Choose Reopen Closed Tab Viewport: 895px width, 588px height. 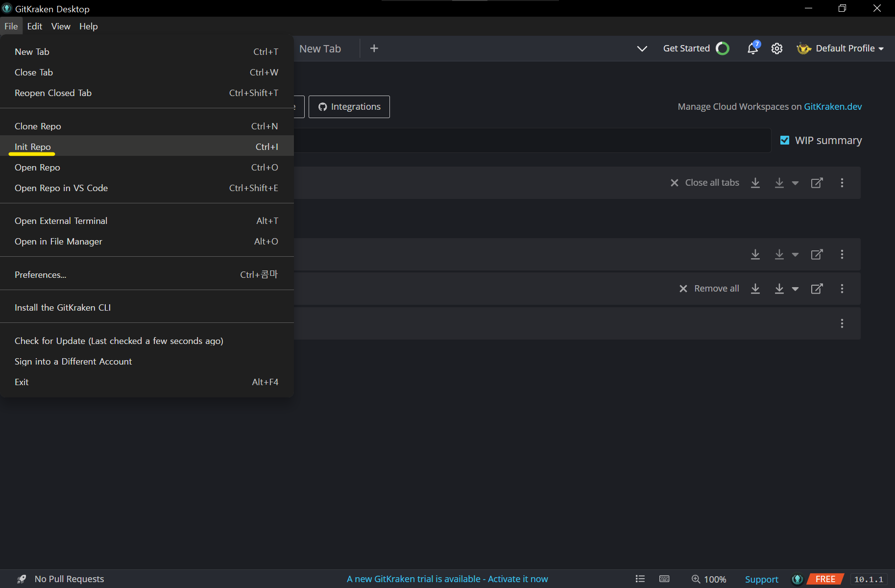coord(147,93)
